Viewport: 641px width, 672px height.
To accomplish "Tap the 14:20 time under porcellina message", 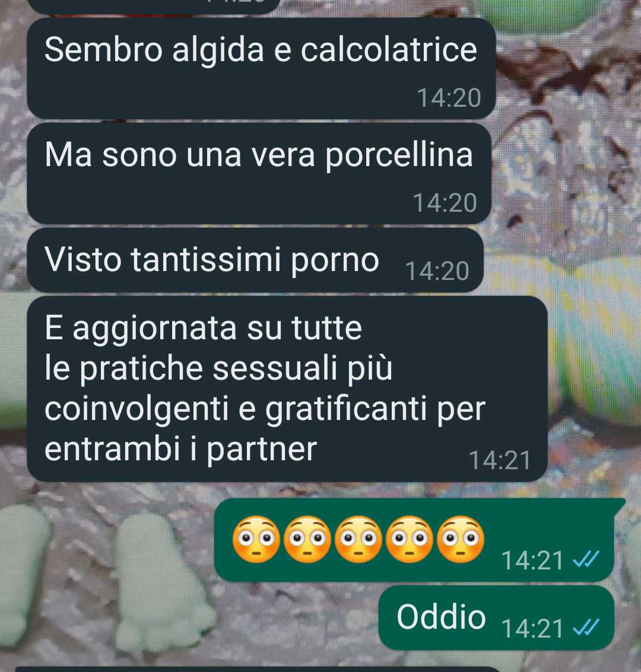I will (445, 203).
